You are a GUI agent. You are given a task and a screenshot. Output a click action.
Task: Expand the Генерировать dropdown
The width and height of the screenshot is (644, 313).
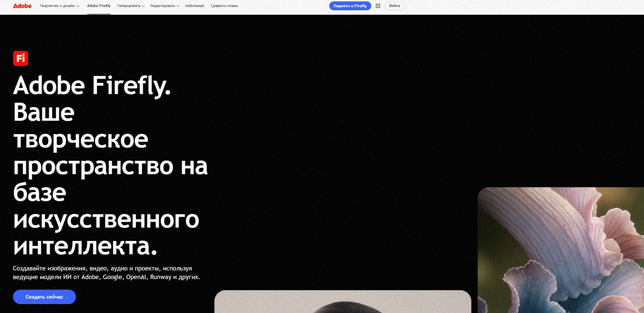click(x=131, y=6)
